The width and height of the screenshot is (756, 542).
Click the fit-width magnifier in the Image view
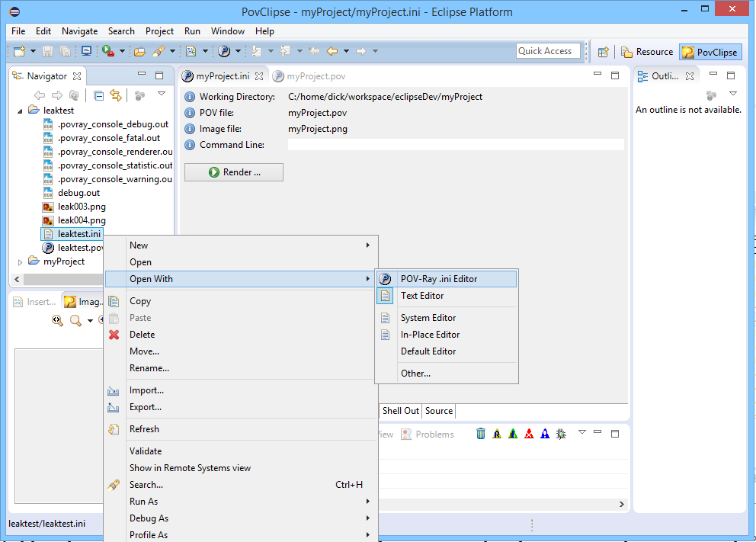click(57, 320)
